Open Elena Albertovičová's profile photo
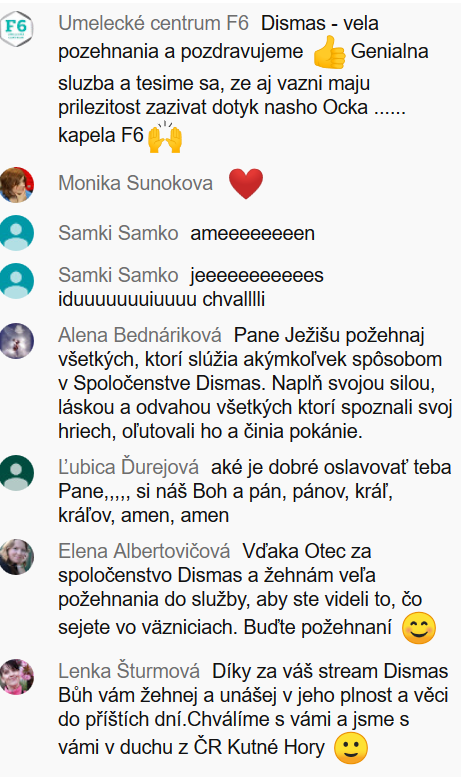 (x=17, y=557)
